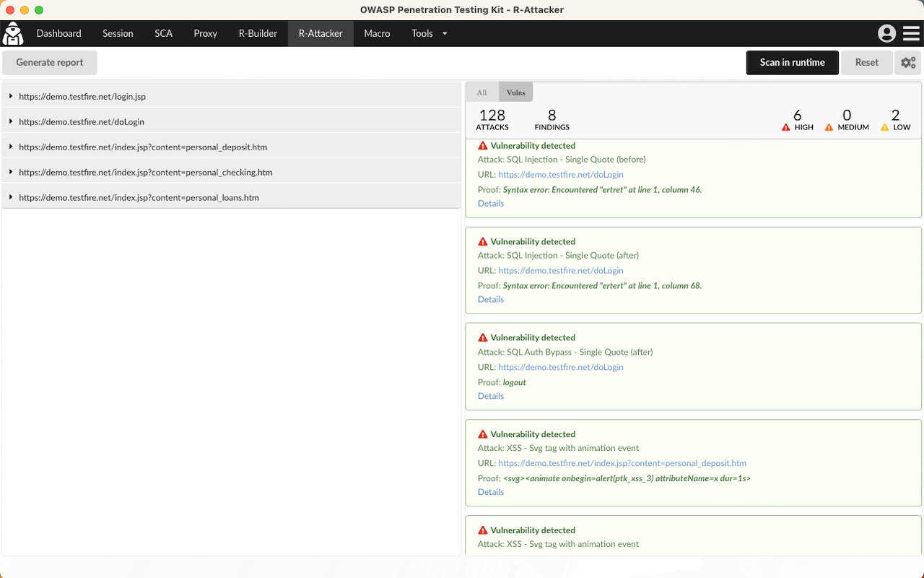Click the Reset button

[866, 63]
